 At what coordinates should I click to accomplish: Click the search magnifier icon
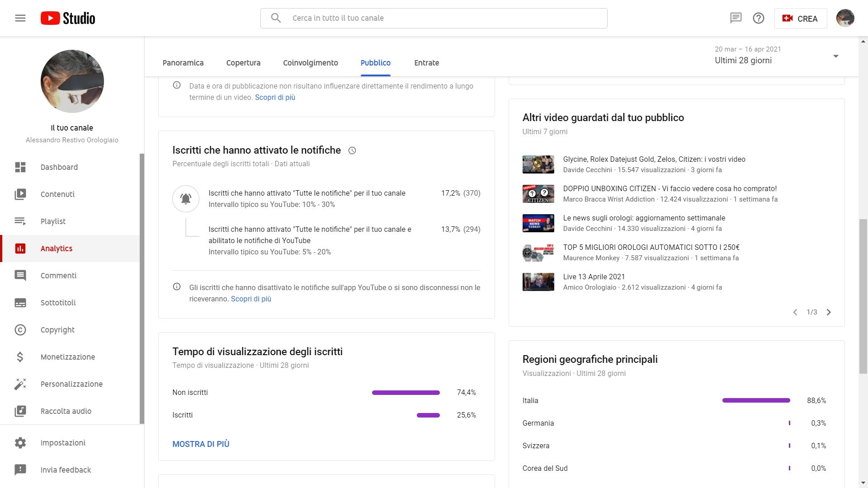coord(276,18)
